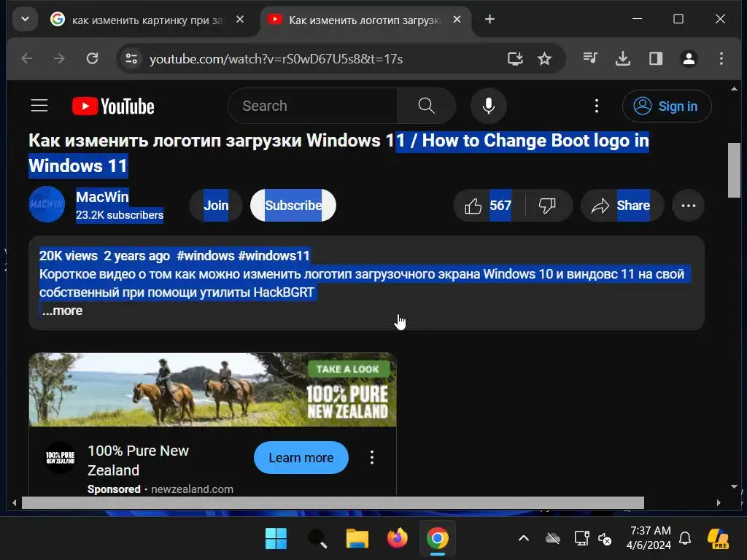Screen dimensions: 747x560
Task: Open the #windows hashtag
Action: click(x=205, y=256)
